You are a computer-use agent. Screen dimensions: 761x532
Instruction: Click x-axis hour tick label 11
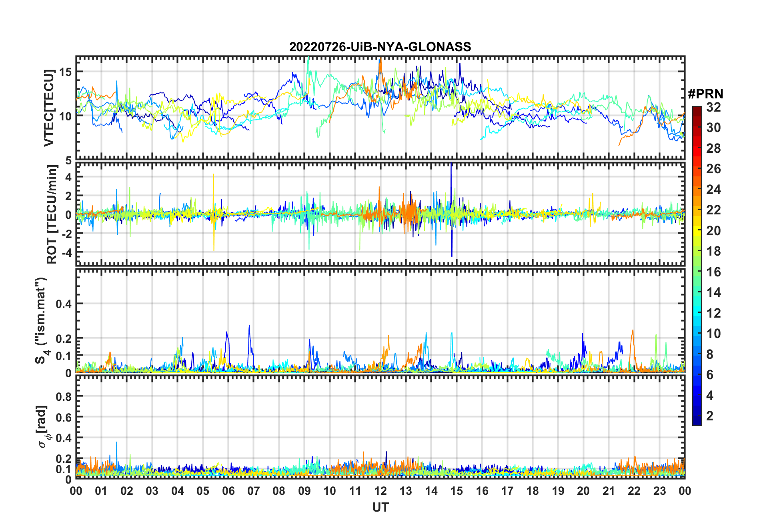pos(355,491)
